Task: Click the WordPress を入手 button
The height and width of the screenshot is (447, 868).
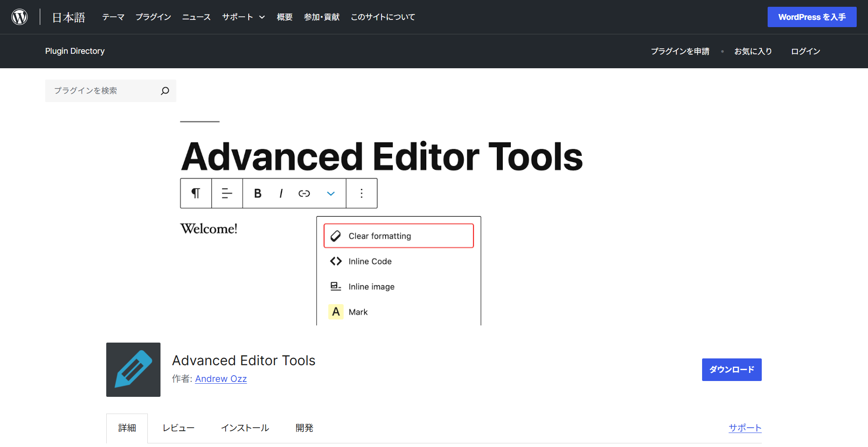Action: tap(811, 17)
